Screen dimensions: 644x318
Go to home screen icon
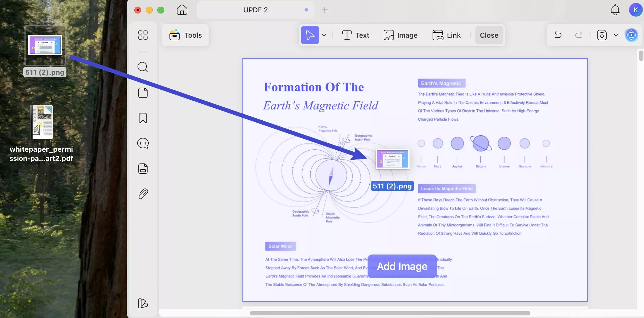point(182,10)
